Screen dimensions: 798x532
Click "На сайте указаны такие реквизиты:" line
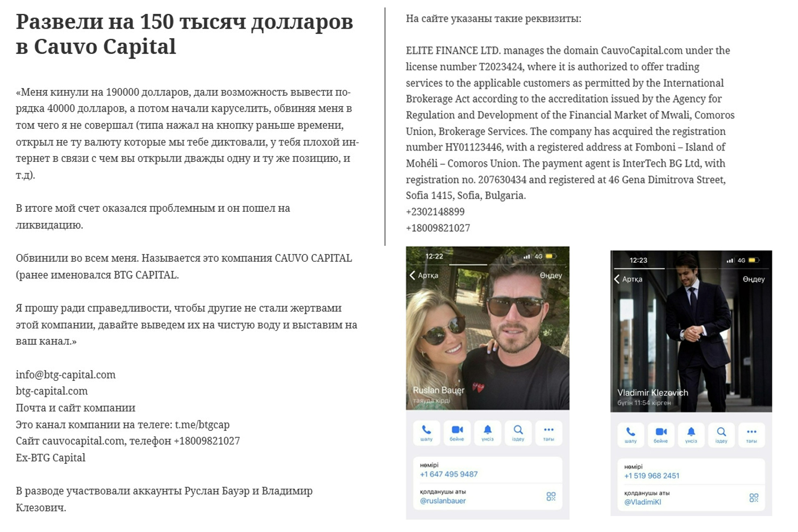[x=493, y=19]
